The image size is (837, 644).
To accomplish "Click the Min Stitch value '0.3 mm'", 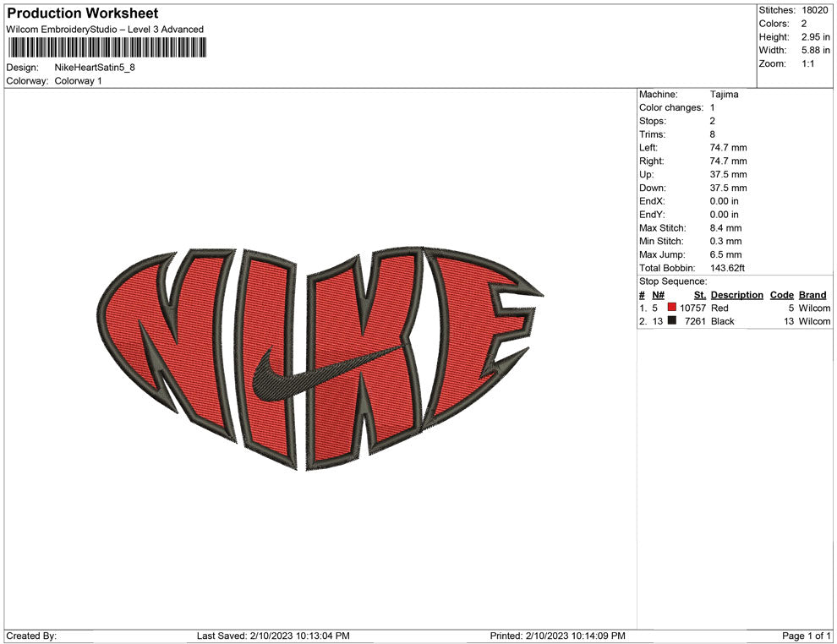I will 725,241.
